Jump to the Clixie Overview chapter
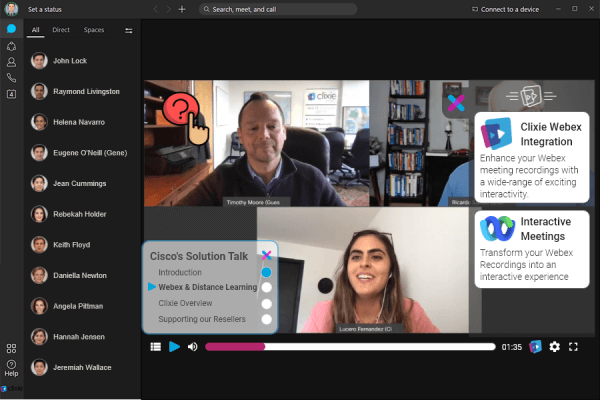 click(185, 303)
